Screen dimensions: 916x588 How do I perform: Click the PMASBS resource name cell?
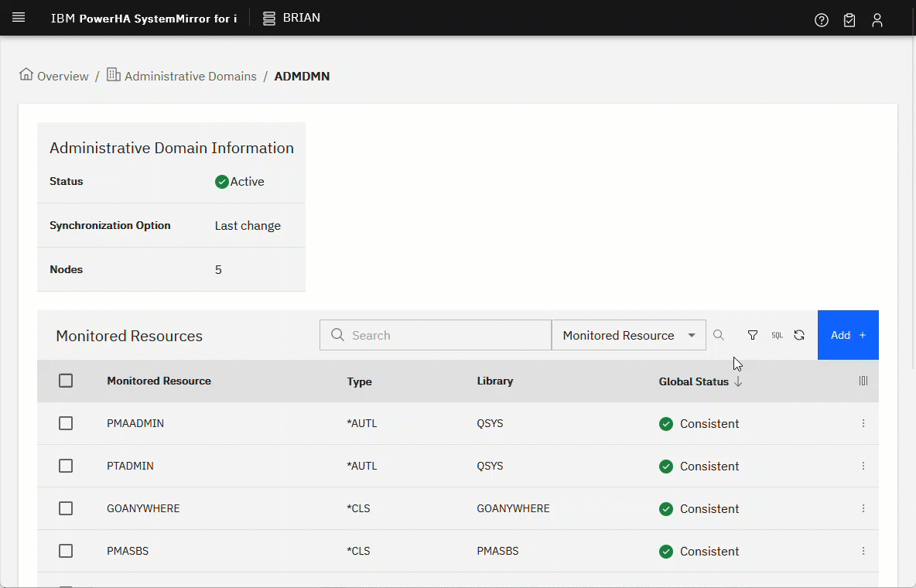pyautogui.click(x=128, y=551)
